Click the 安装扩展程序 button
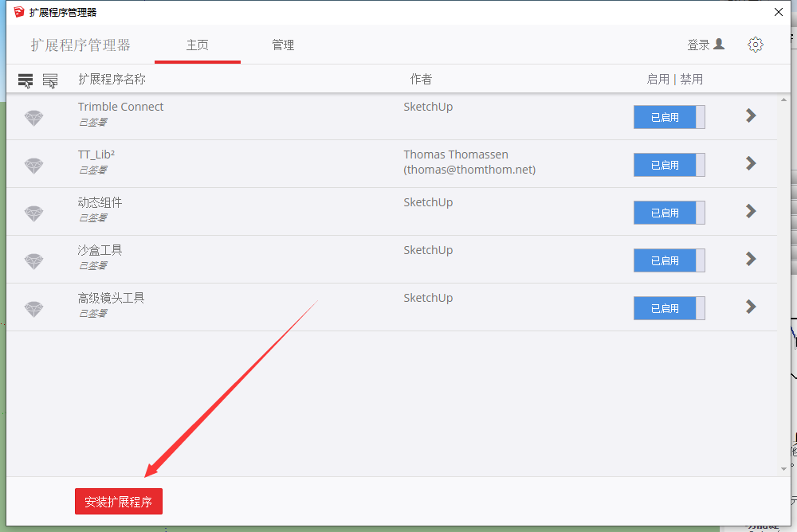797x532 pixels. 119,502
